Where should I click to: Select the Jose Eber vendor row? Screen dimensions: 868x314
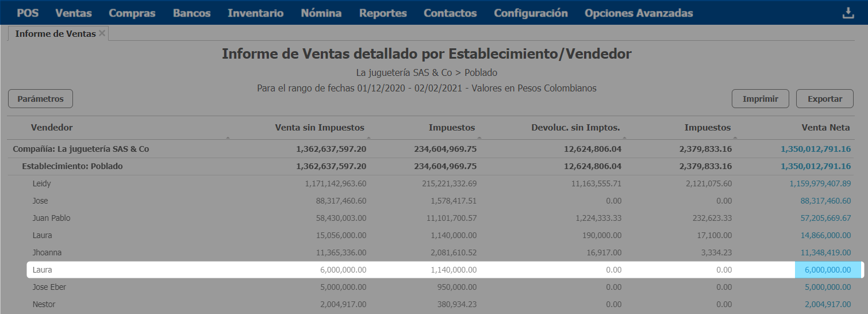[x=48, y=287]
